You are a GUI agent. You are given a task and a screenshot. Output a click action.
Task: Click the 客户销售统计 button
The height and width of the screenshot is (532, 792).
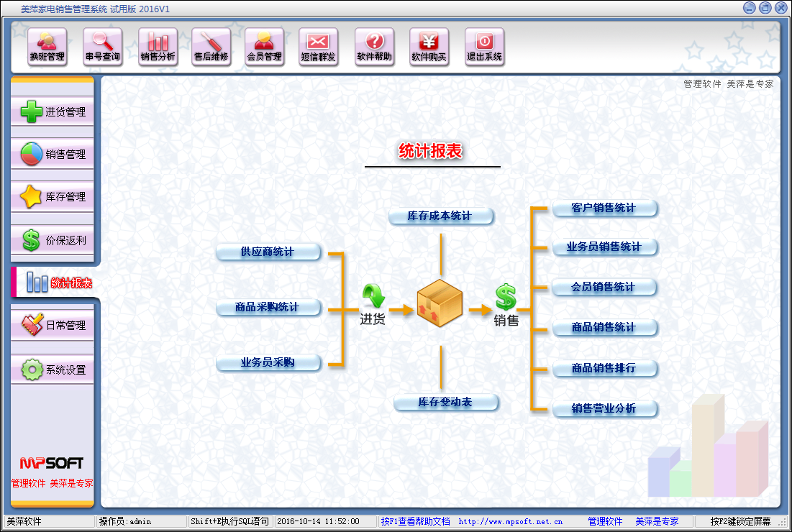pos(604,208)
